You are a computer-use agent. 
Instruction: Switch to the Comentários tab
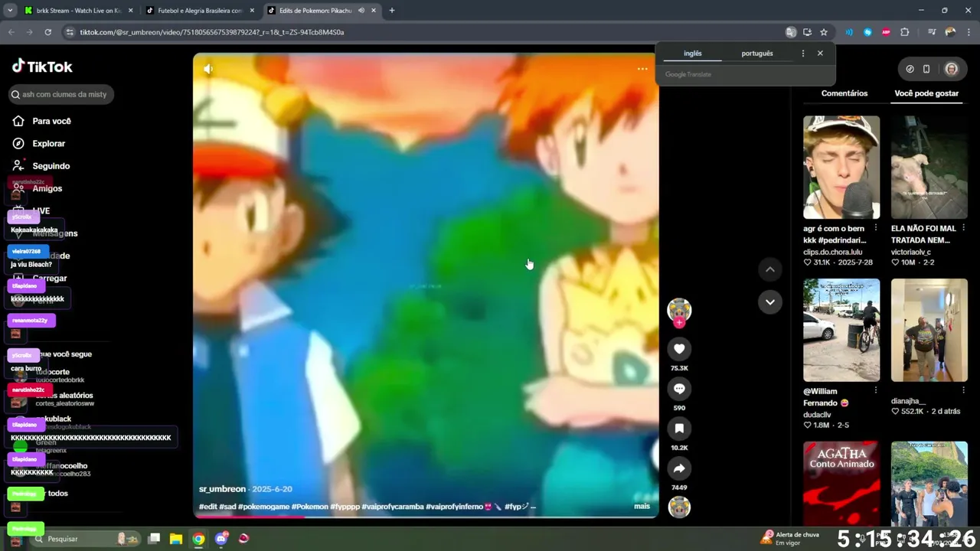click(x=844, y=93)
